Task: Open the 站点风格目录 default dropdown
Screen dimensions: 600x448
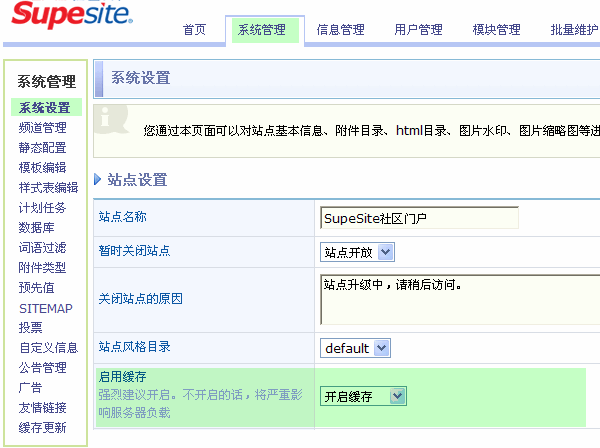Action: point(355,348)
